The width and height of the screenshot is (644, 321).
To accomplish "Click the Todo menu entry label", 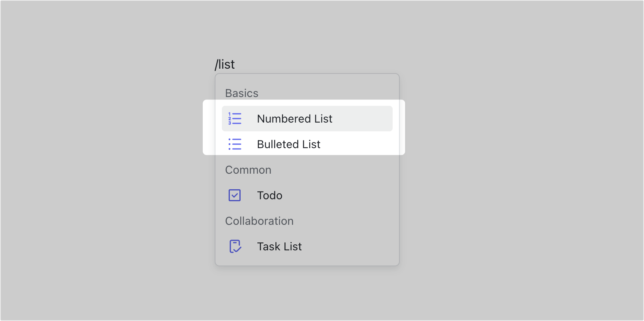I will (269, 195).
